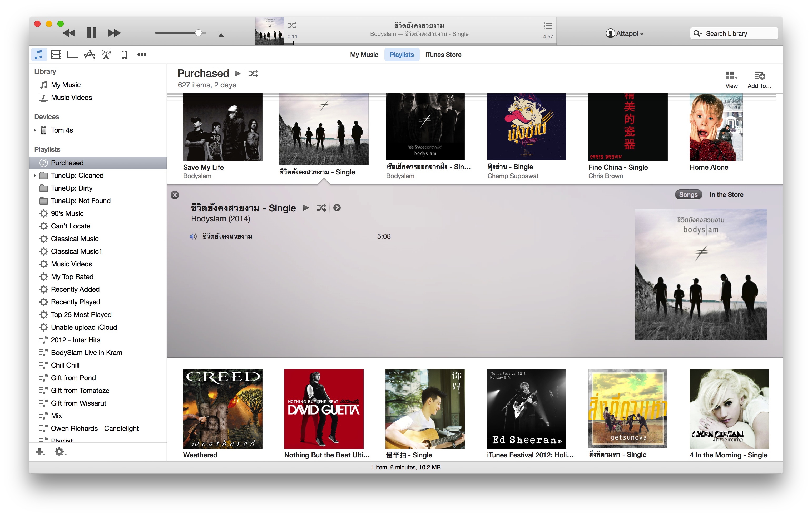Open the album options arrow menu
The image size is (812, 516).
pos(337,208)
